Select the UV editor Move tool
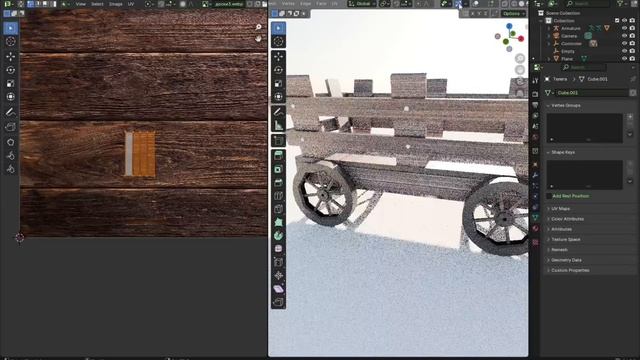Viewport: 640px width, 360px height. tap(11, 56)
